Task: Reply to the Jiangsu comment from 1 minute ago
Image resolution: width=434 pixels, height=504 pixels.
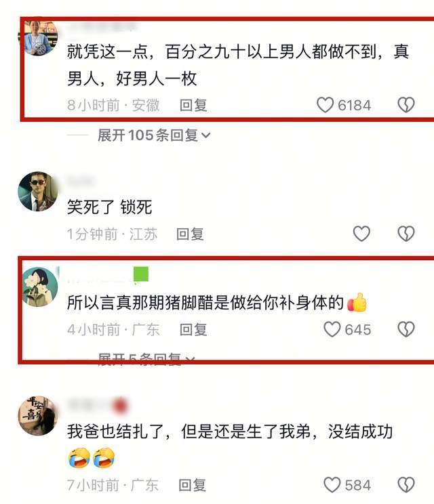Action: pos(190,234)
